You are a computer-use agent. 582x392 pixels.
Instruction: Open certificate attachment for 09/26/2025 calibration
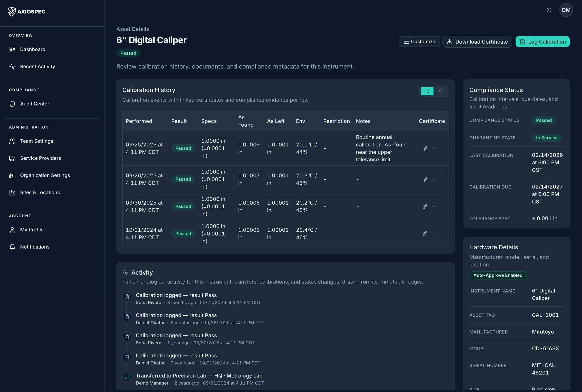click(x=425, y=179)
